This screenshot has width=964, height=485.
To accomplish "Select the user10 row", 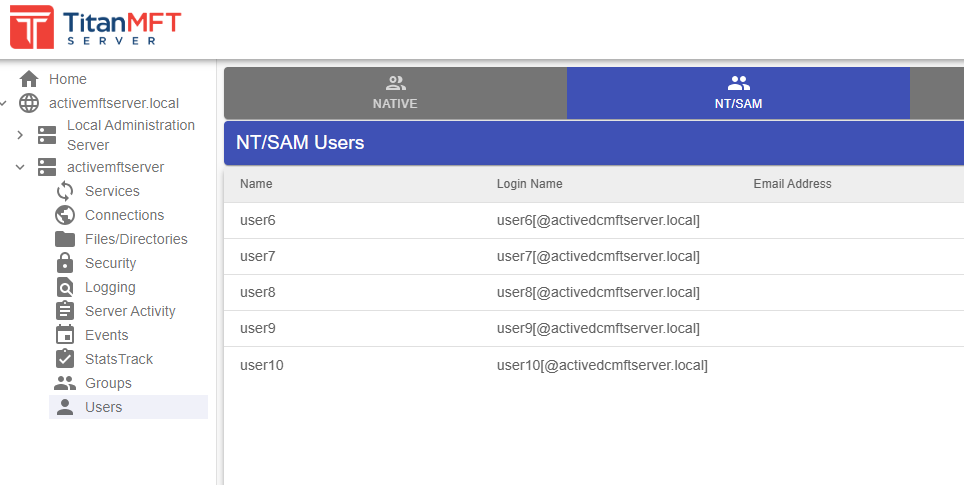I will pos(262,365).
